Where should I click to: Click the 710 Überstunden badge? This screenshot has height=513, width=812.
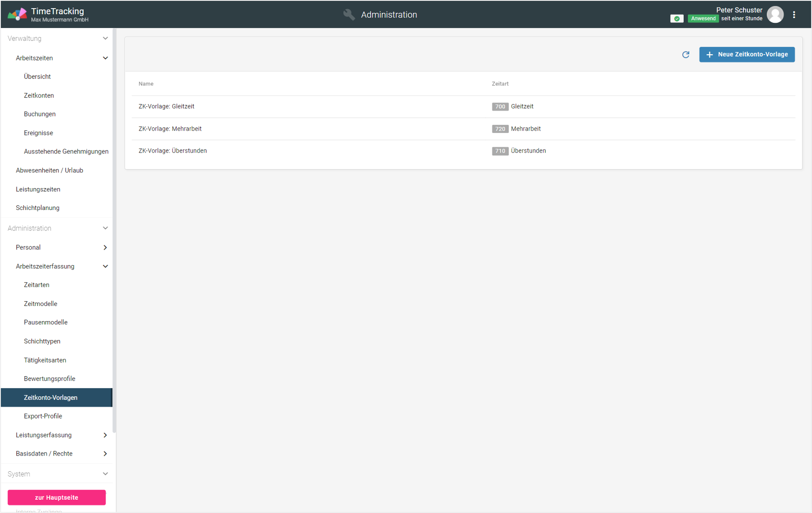tap(500, 151)
